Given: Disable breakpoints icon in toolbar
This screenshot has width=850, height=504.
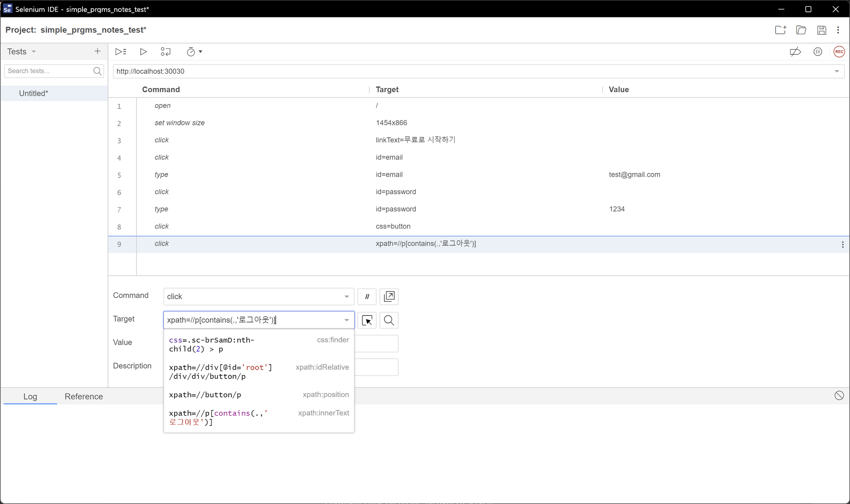Looking at the screenshot, I should point(795,52).
